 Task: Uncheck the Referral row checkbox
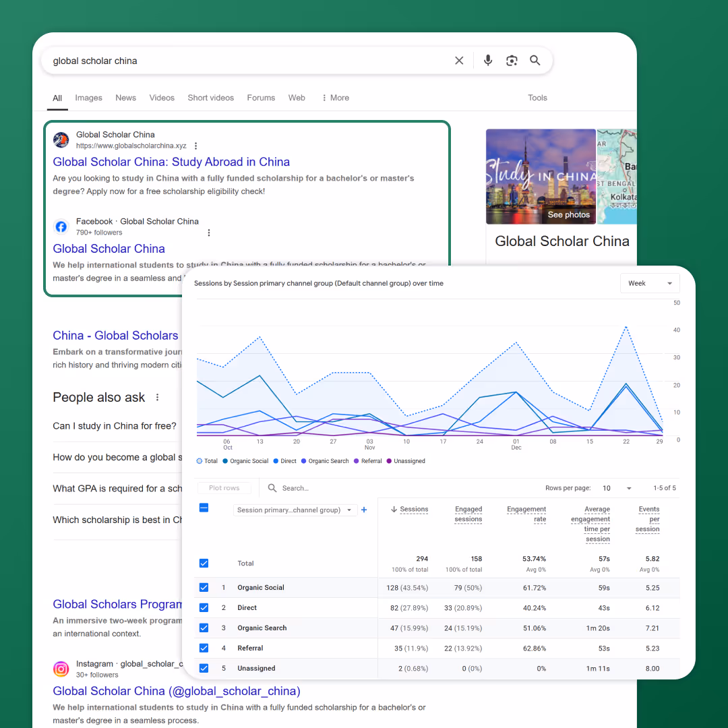(204, 648)
